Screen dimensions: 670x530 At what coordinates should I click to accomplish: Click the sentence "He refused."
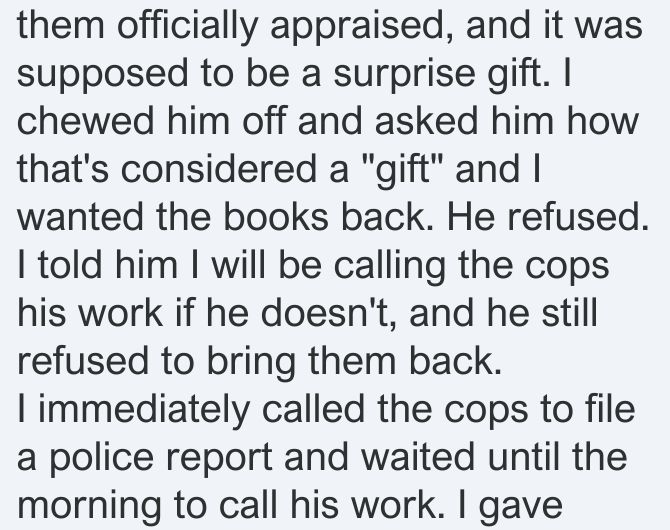coord(547,217)
